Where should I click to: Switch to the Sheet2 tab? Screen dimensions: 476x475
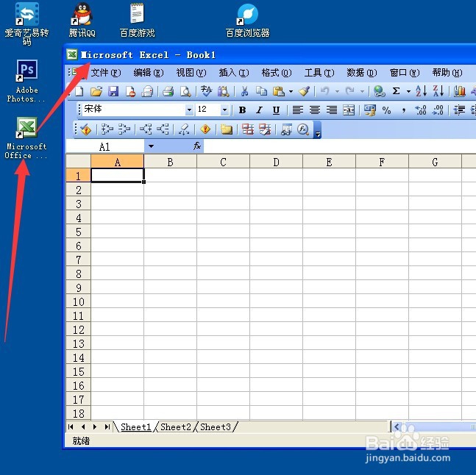click(x=176, y=427)
